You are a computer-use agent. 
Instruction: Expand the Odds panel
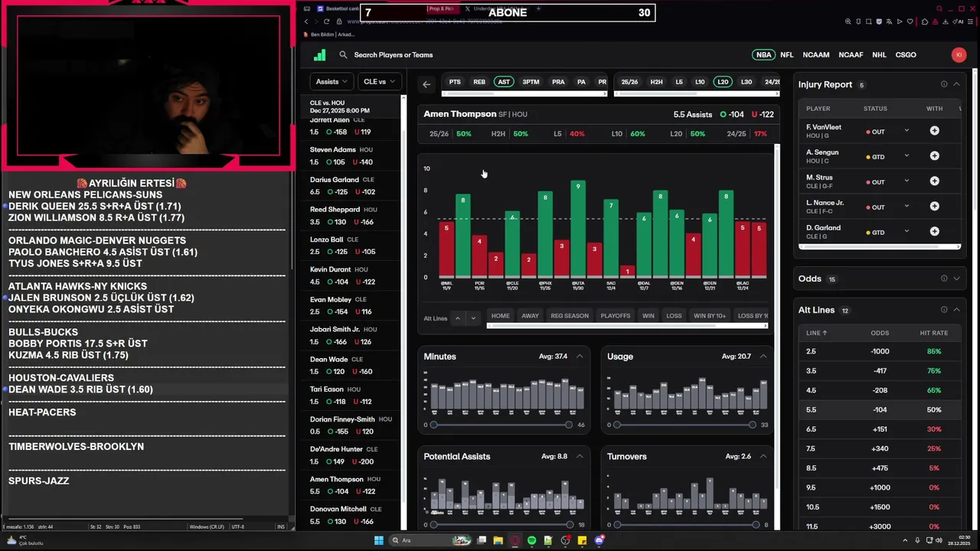956,279
